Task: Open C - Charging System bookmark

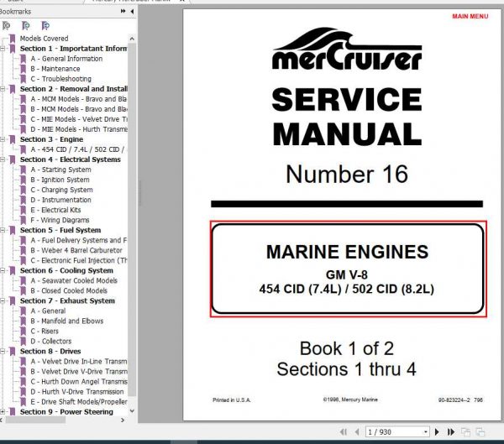Action: click(x=61, y=190)
